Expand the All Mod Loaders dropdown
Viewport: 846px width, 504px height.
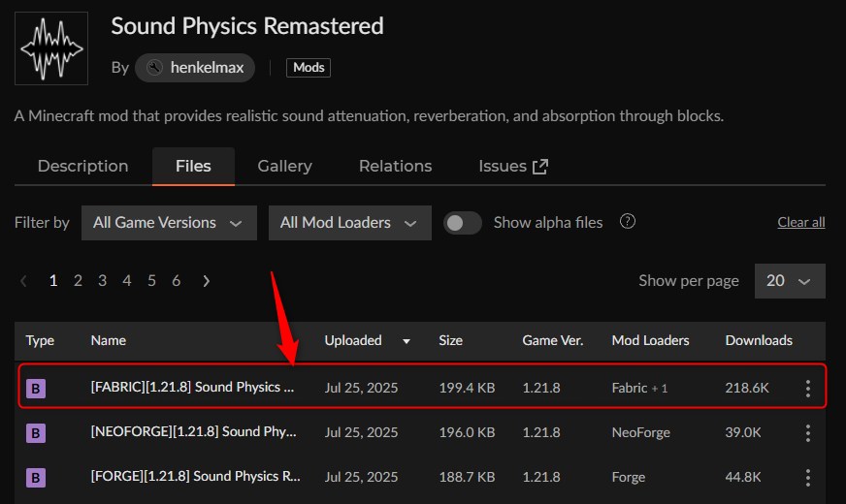pyautogui.click(x=349, y=223)
